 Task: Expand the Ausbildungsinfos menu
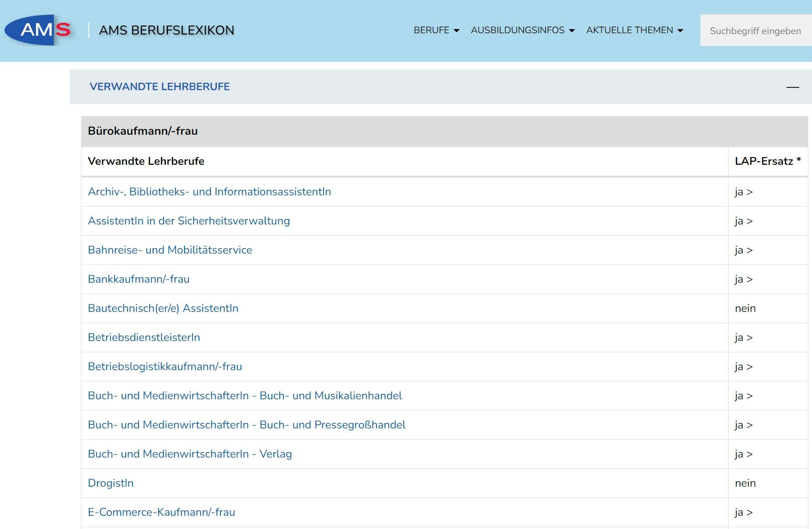tap(522, 31)
